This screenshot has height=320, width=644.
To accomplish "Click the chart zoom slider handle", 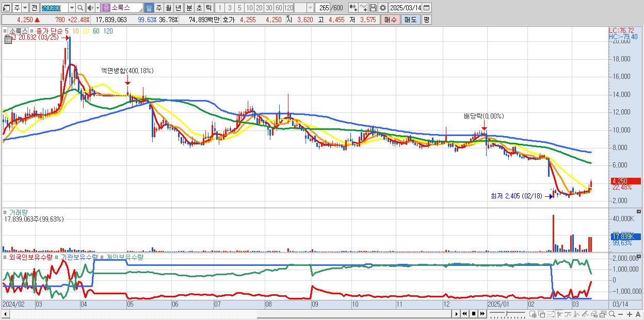I will click(x=507, y=314).
